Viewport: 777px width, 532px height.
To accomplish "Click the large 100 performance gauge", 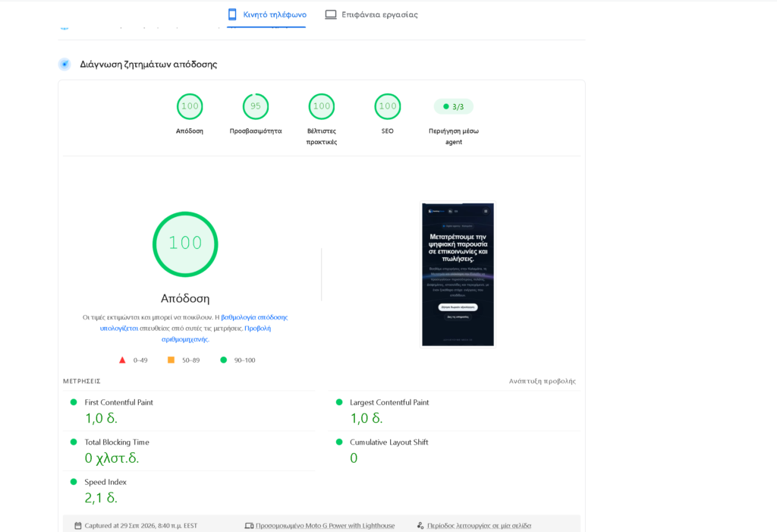I will coord(185,244).
